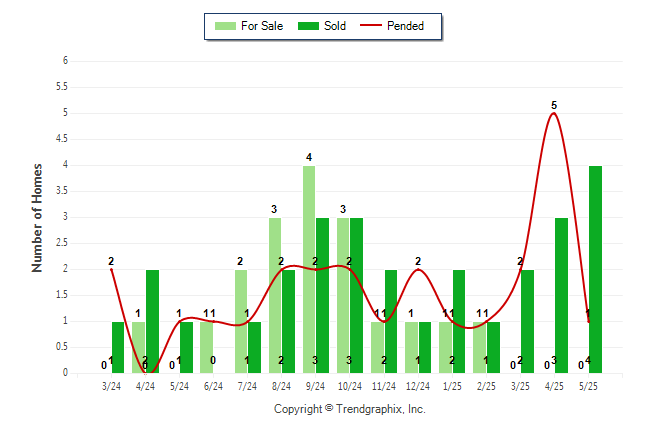646x434 pixels.
Task: Click the Number of Homes axis title
Action: (x=37, y=218)
